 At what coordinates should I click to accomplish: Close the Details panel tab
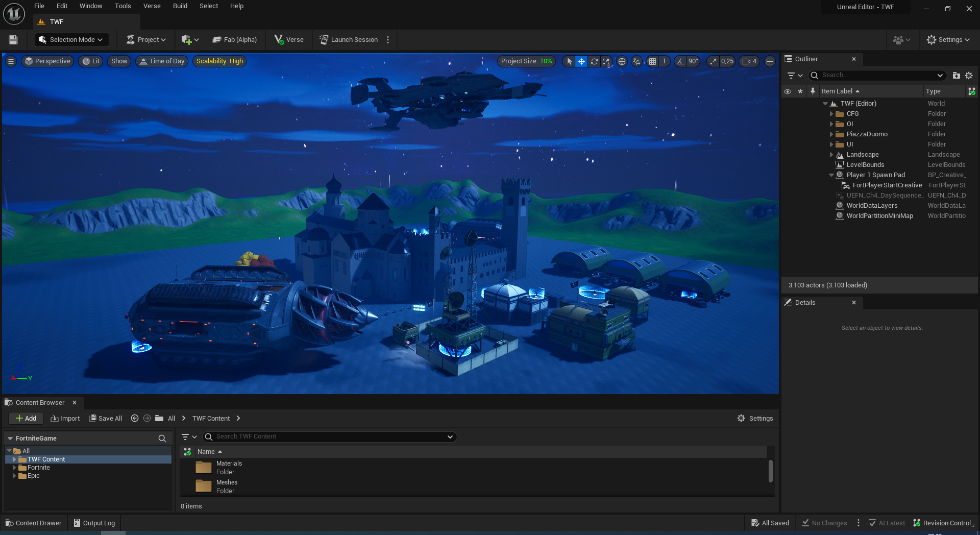pyautogui.click(x=854, y=303)
